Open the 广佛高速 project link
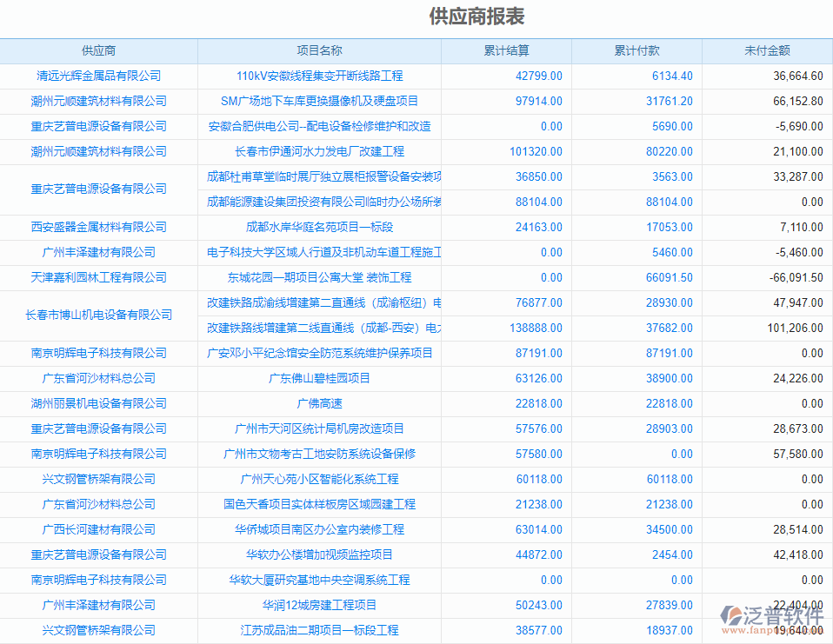 (x=319, y=403)
